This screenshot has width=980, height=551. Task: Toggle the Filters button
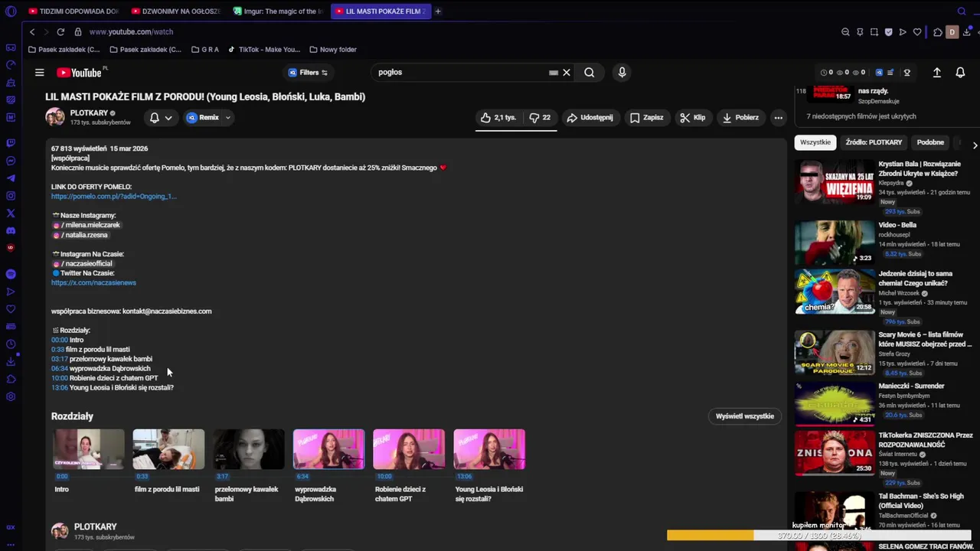tap(308, 73)
